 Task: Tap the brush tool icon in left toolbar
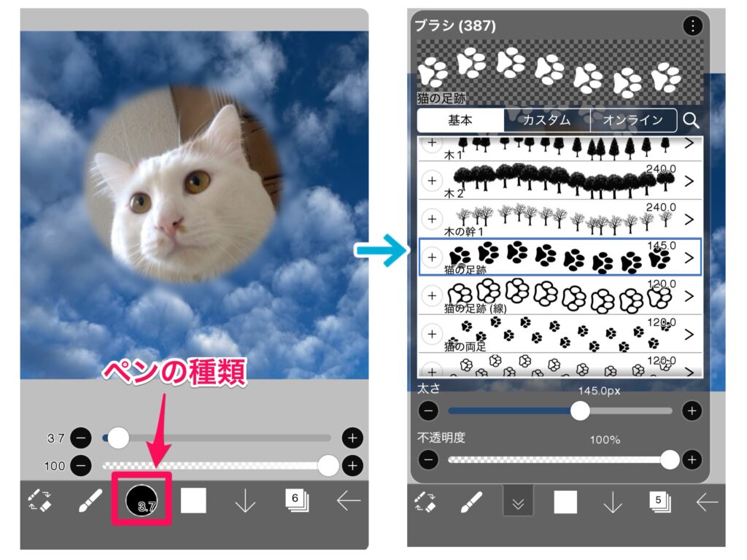[90, 502]
